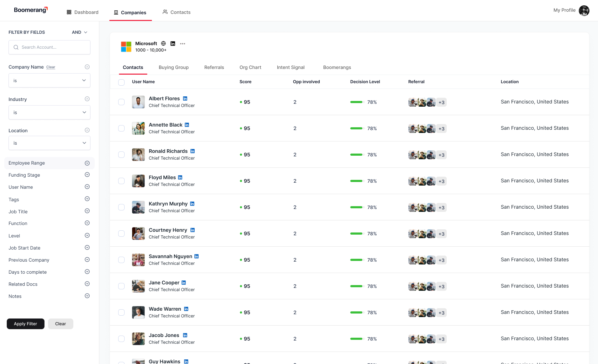Check the box for Ronald Richards

[x=121, y=155]
